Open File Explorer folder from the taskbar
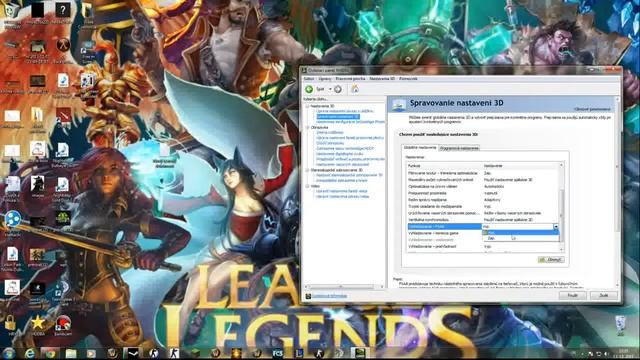The width and height of the screenshot is (640, 360). point(71,353)
